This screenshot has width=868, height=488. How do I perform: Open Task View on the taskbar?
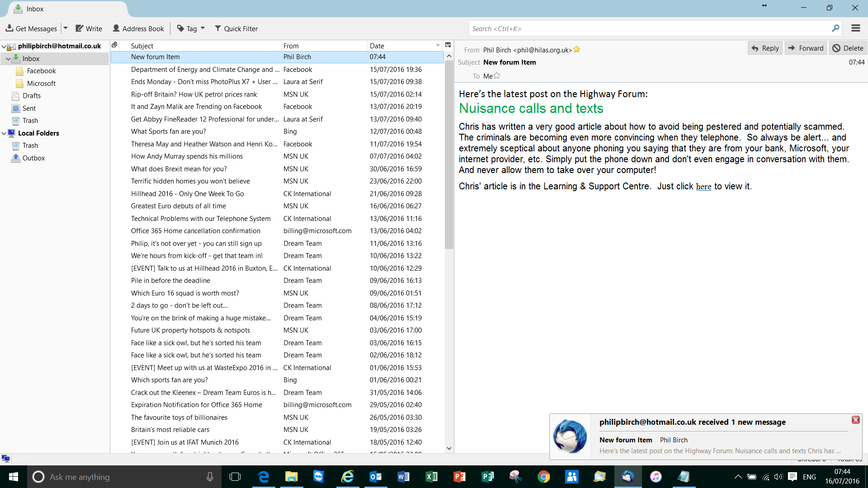[235, 477]
